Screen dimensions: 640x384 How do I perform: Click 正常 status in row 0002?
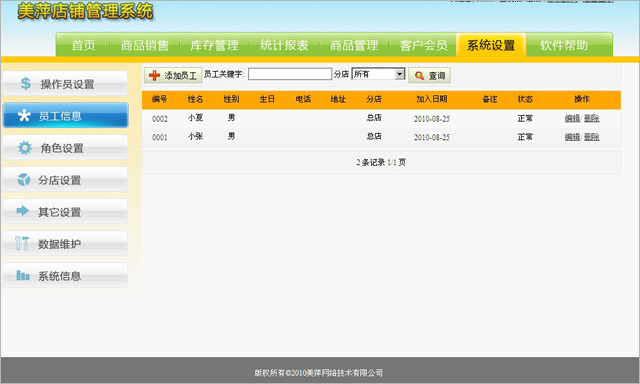pos(525,118)
